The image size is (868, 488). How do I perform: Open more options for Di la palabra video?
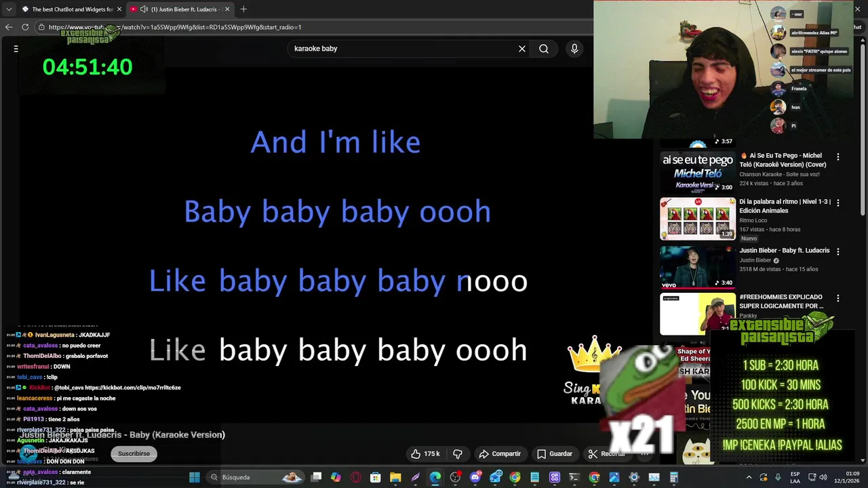pyautogui.click(x=838, y=203)
